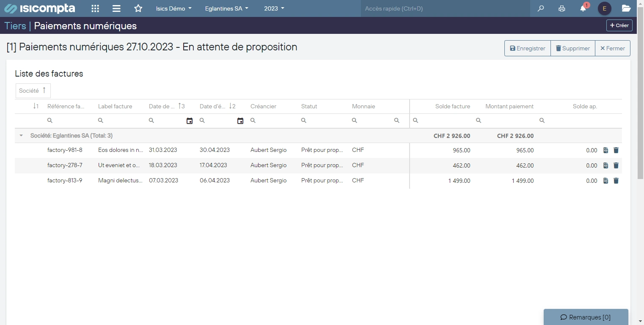Click filter search icon under Créancier column

point(253,121)
